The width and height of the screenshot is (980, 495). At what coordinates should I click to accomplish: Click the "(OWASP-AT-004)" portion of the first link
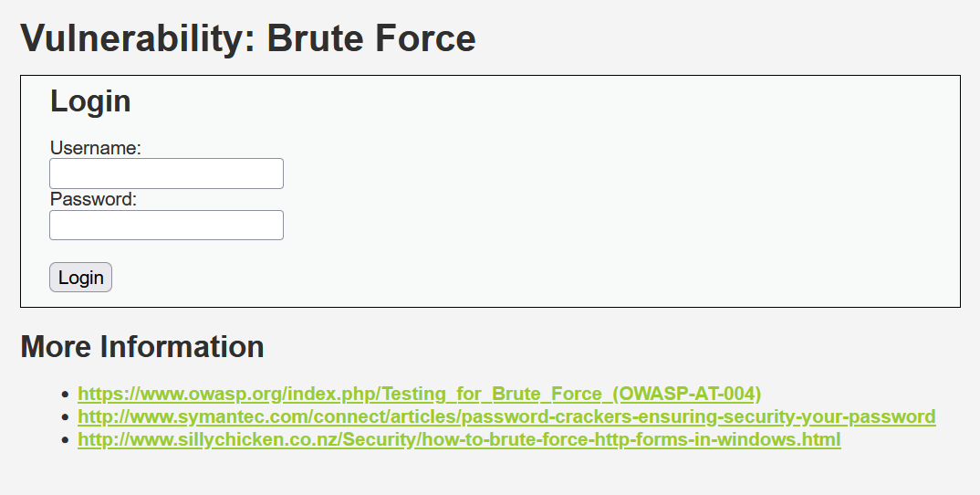pos(686,394)
